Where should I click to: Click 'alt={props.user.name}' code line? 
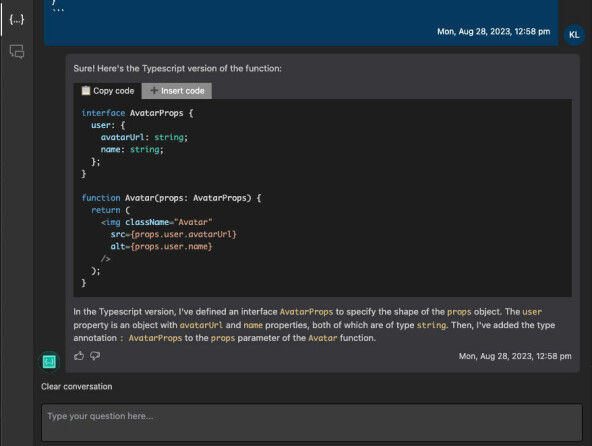coord(162,246)
